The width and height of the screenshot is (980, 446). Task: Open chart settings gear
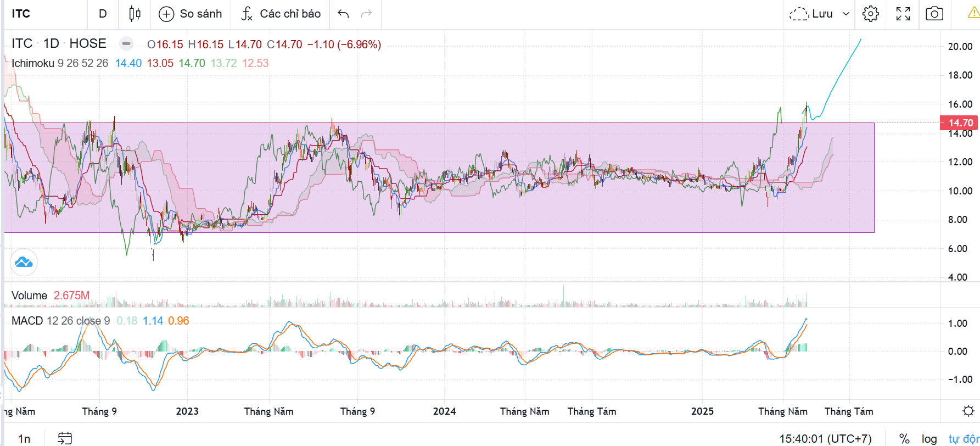click(x=871, y=14)
